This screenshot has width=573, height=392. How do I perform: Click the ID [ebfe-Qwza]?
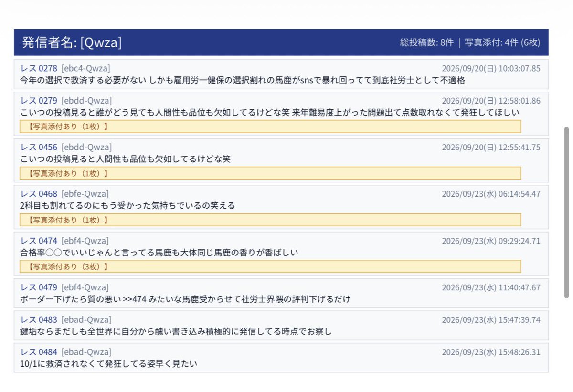tap(85, 194)
